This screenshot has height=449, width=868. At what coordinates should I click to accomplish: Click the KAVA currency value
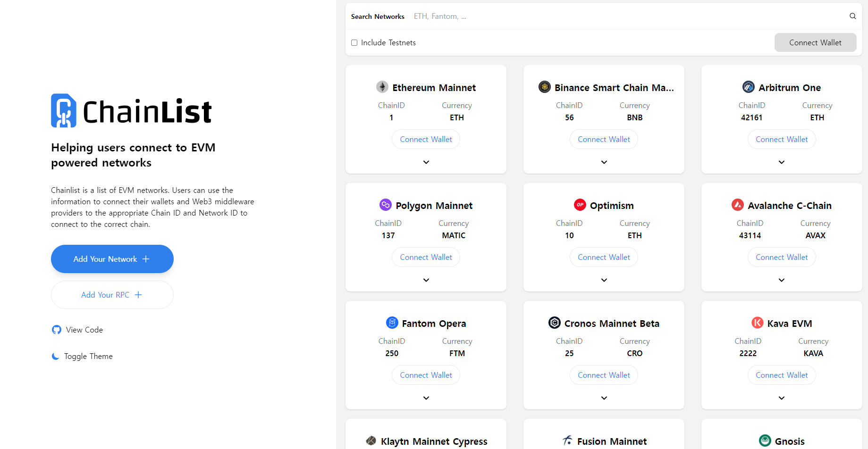pos(813,353)
